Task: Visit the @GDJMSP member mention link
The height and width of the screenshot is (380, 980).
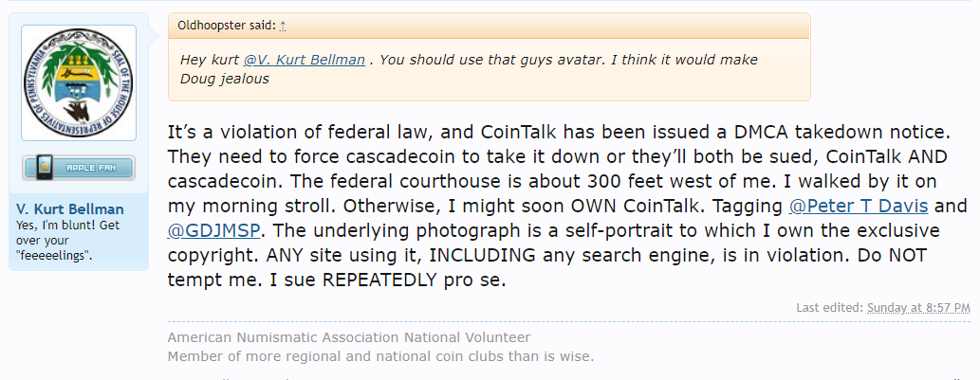Action: coord(213,231)
